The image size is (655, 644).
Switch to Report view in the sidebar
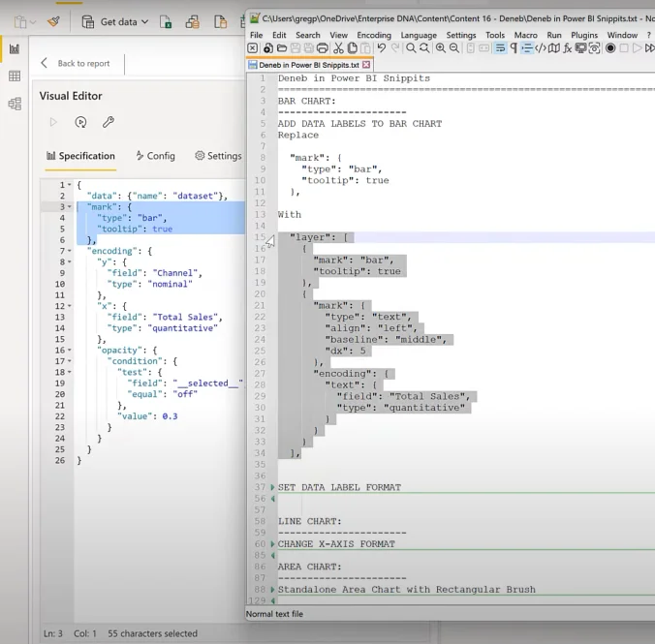(x=15, y=48)
